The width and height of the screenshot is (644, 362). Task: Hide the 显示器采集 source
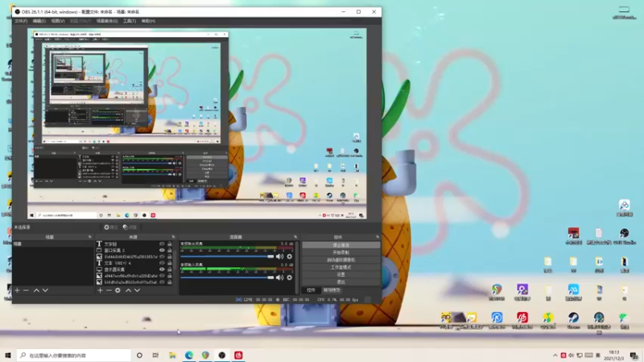pos(162,269)
